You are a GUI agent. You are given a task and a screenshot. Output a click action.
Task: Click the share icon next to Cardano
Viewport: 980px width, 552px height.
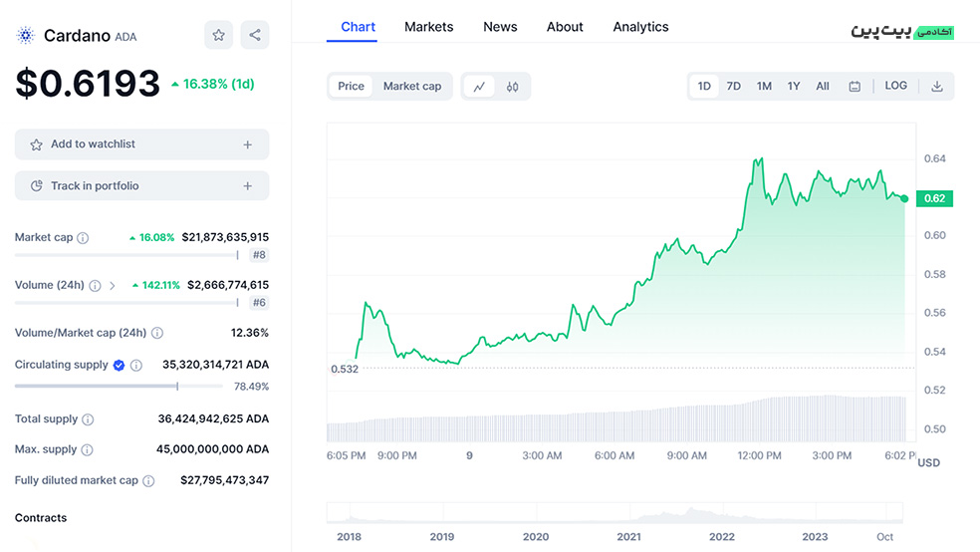tap(255, 35)
